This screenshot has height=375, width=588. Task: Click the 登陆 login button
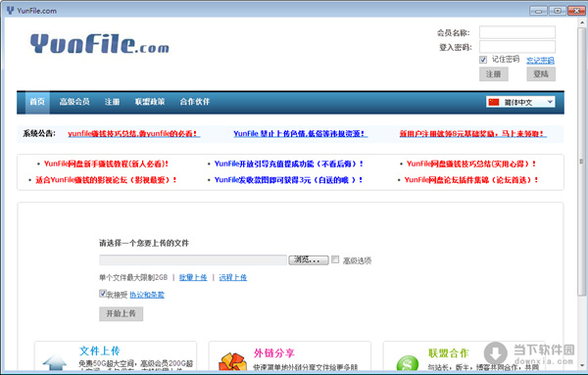pos(541,74)
